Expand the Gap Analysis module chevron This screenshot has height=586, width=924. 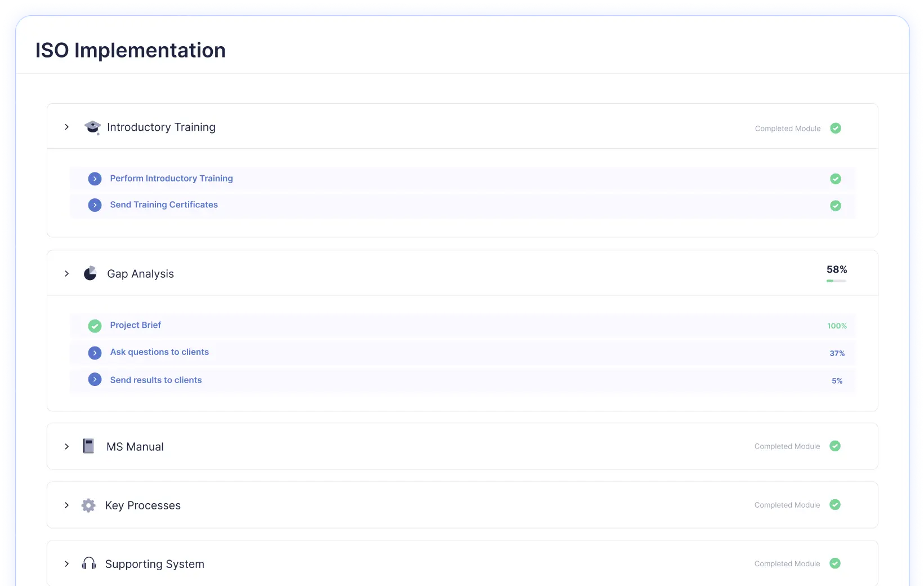(66, 273)
